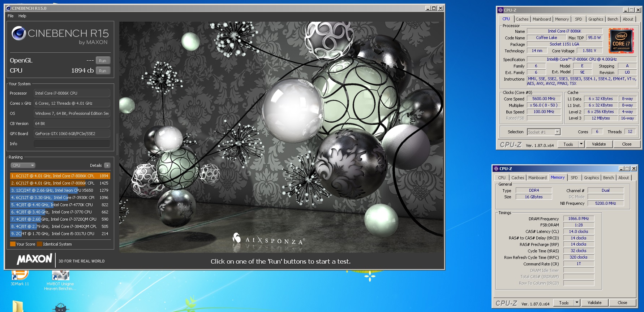Switch to Mainboard tab in upper CPU-Z
644x312 pixels.
coord(542,19)
